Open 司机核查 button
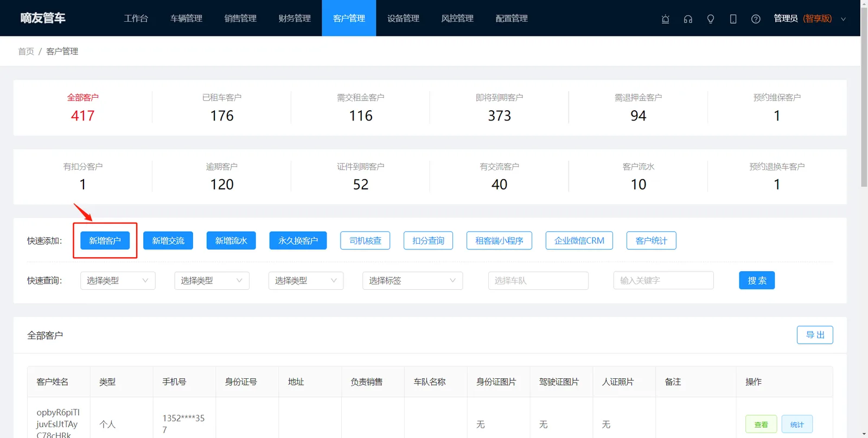 pyautogui.click(x=365, y=240)
